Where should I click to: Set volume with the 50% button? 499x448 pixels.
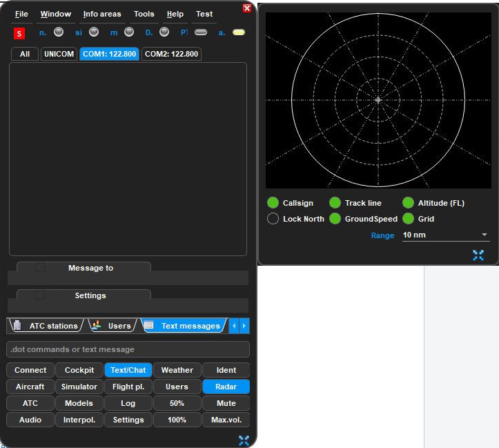177,403
